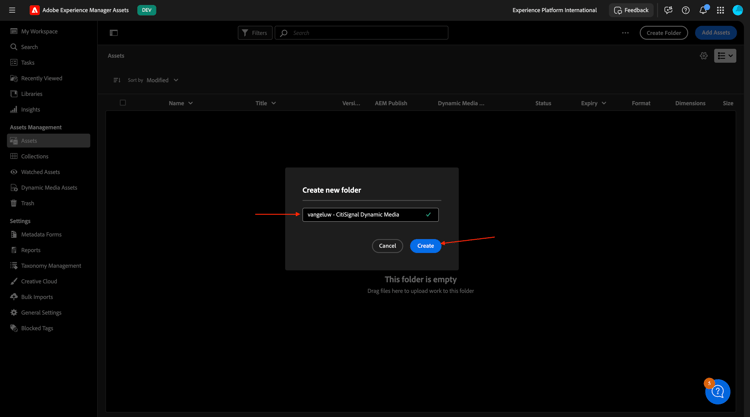Image resolution: width=750 pixels, height=417 pixels.
Task: Tick the select-all checkbox in header
Action: pyautogui.click(x=123, y=103)
